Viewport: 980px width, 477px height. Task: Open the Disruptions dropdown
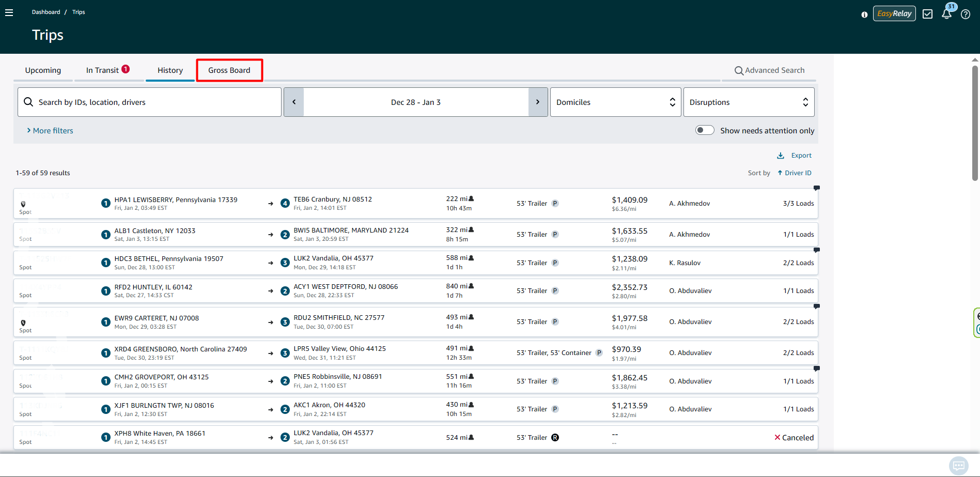pos(748,102)
